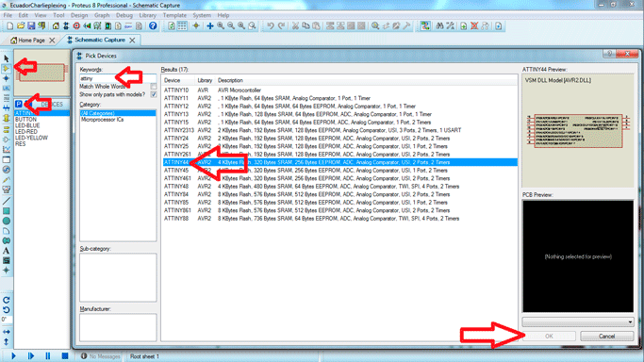The height and width of the screenshot is (362, 644).
Task: Start simulation with the Play button
Action: [x=13, y=355]
